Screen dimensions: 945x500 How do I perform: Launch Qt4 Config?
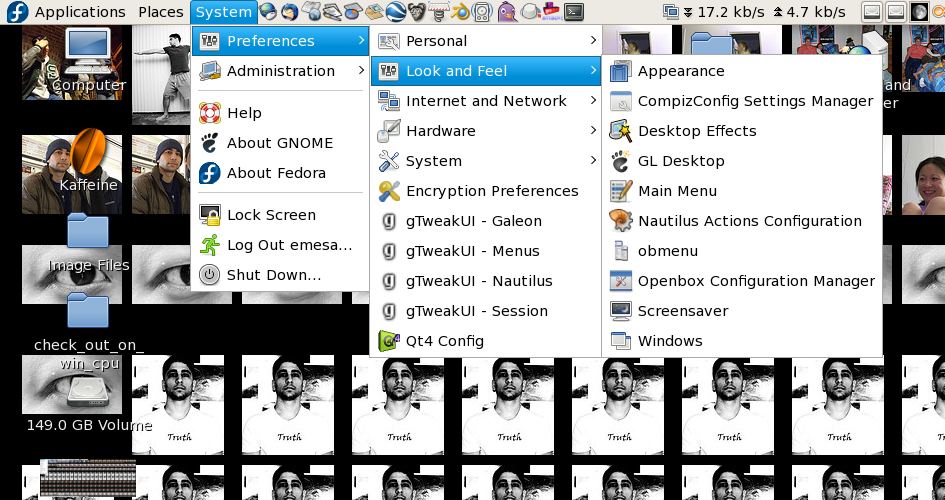coord(486,341)
